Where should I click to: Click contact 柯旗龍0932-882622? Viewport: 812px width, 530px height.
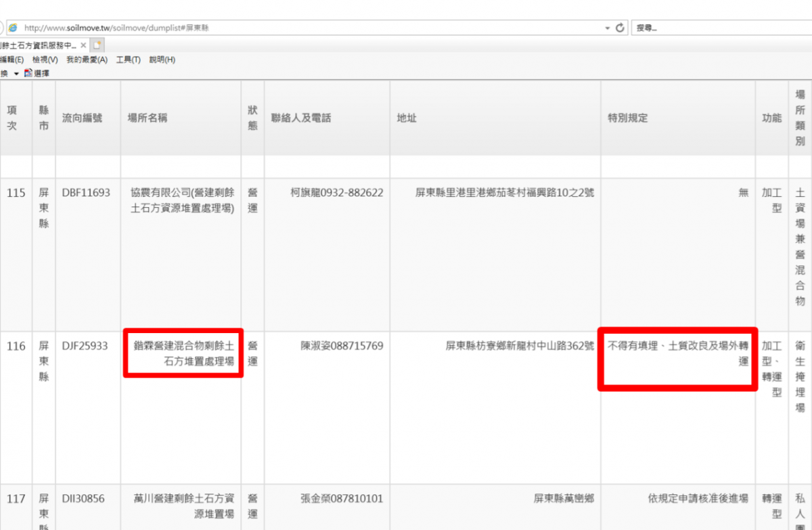click(x=337, y=193)
